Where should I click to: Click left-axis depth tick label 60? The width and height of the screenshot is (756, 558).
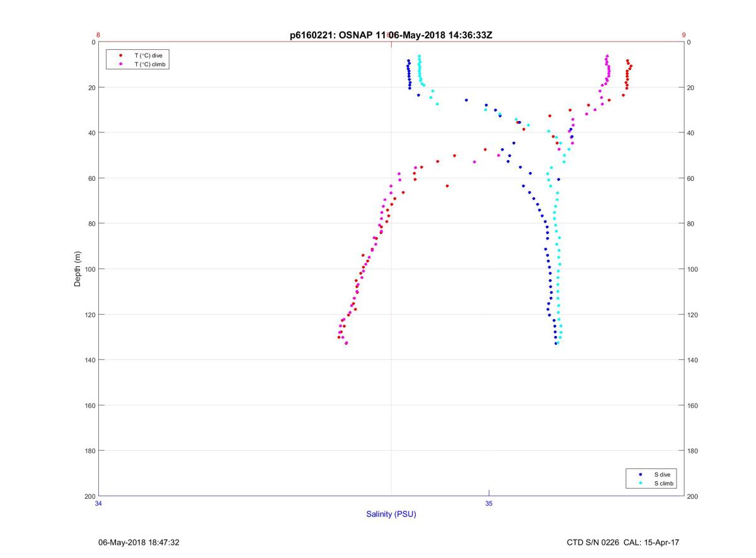[92, 178]
